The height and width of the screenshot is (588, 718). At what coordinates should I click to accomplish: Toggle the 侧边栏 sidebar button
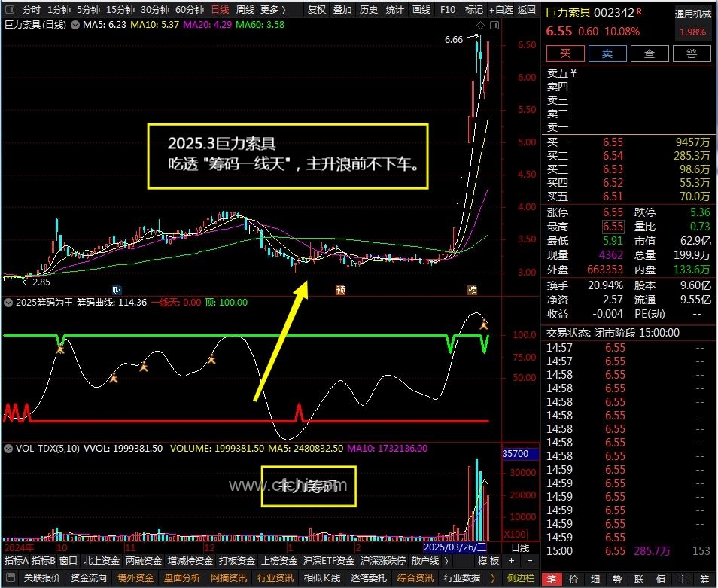click(521, 578)
